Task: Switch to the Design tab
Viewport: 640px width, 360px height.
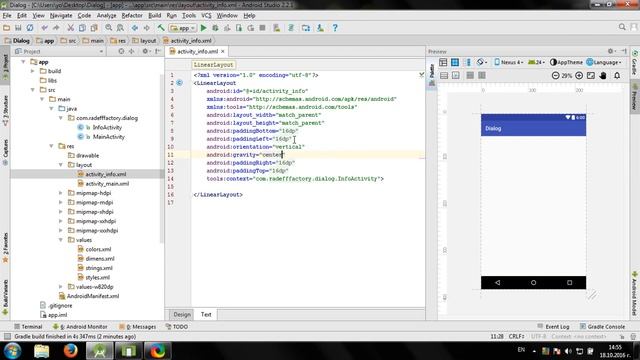Action: (x=182, y=314)
